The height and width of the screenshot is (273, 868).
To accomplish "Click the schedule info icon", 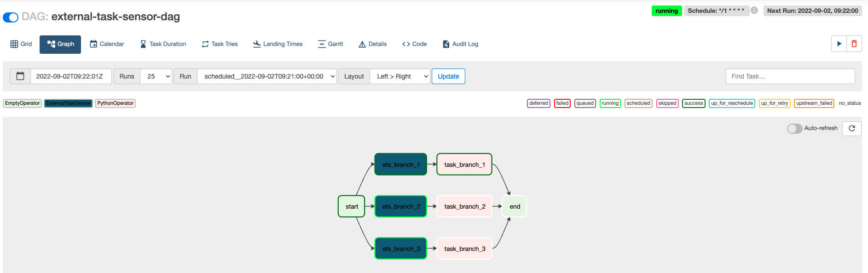I will 754,10.
